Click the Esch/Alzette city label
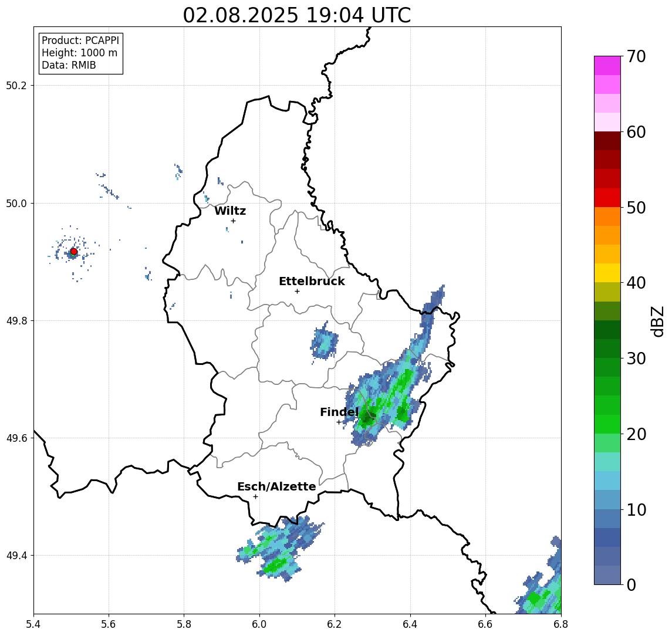The image size is (672, 636). [x=276, y=486]
